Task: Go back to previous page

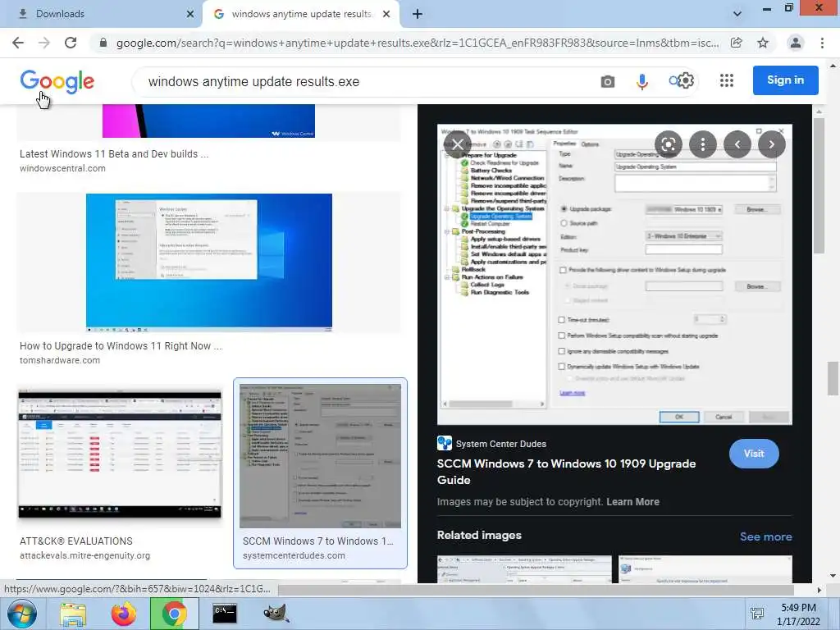Action: (x=18, y=43)
